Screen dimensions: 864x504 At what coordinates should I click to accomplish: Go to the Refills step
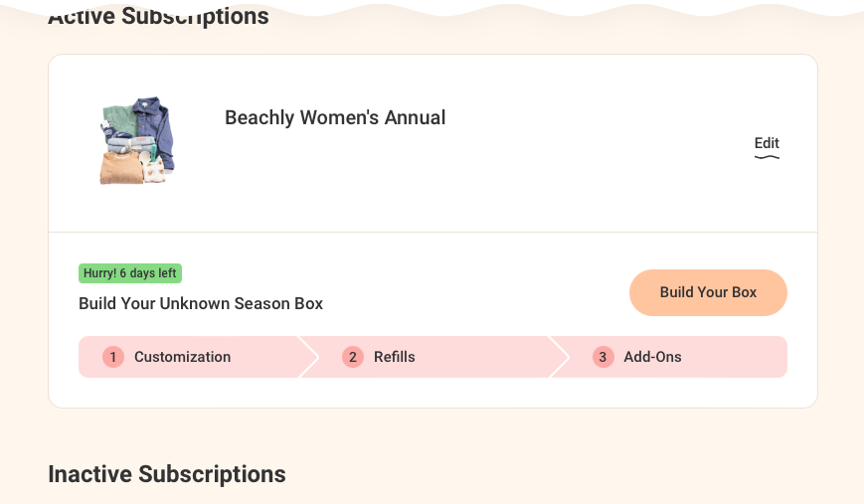tap(394, 357)
